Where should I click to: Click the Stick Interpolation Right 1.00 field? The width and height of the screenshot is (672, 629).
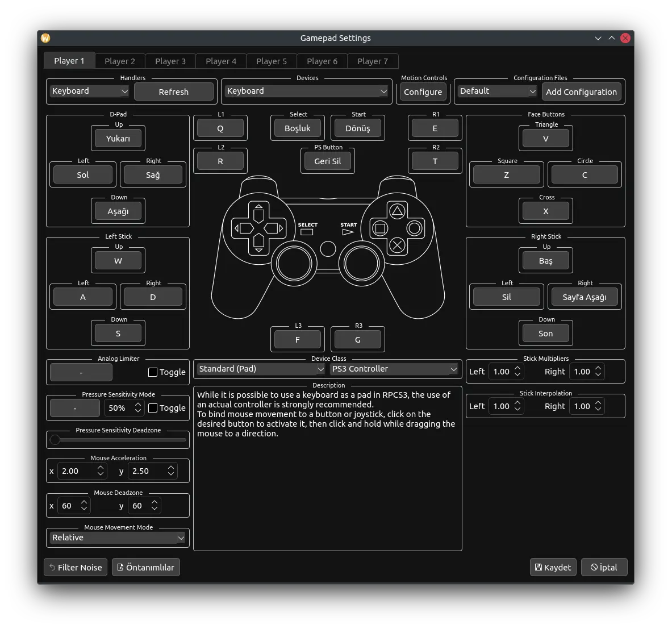pyautogui.click(x=587, y=406)
